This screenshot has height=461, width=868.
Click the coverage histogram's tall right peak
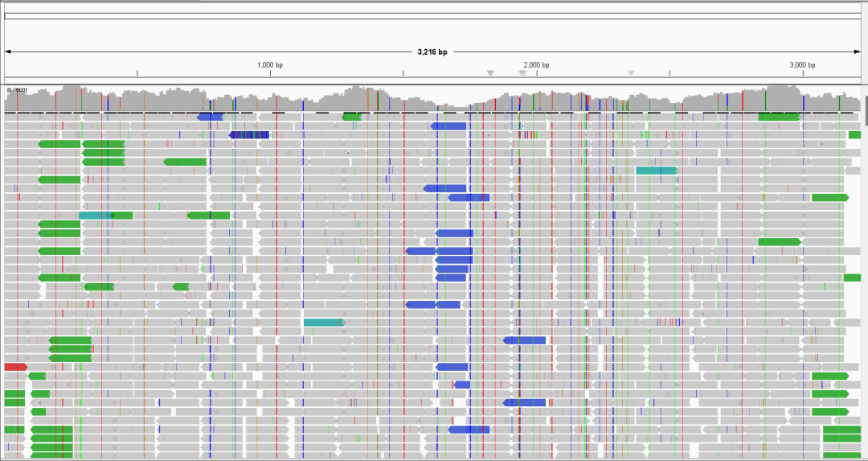(x=784, y=97)
